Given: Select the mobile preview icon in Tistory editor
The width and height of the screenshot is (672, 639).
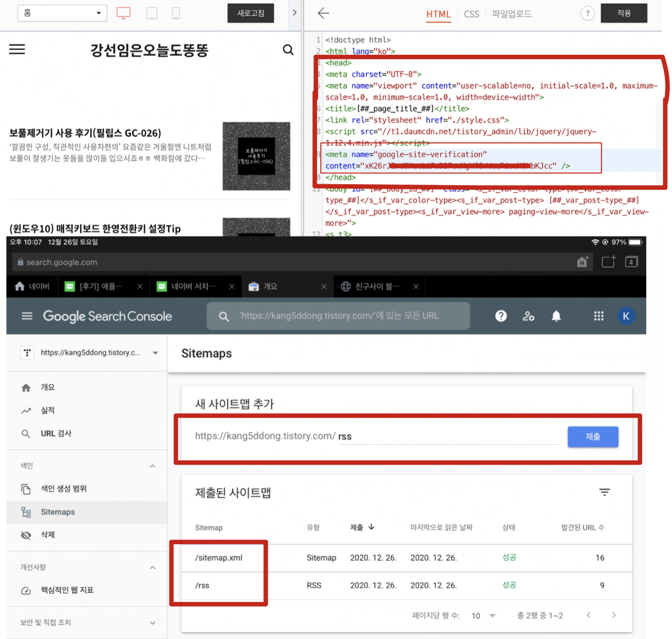Looking at the screenshot, I should (176, 13).
